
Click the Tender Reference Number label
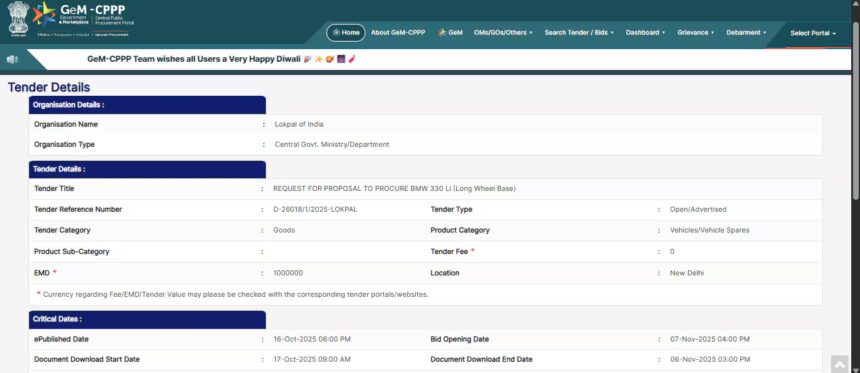pos(78,210)
